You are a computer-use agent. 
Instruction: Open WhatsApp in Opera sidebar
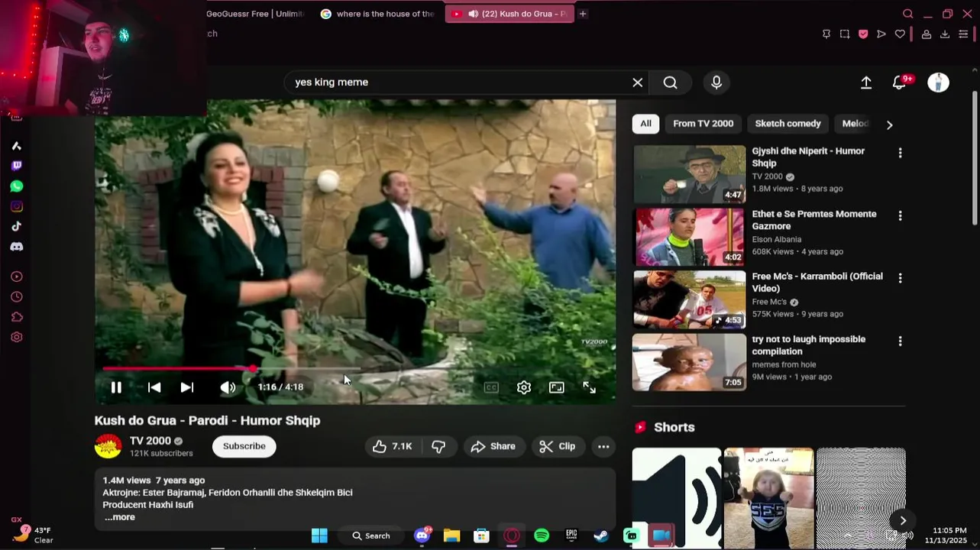17,186
